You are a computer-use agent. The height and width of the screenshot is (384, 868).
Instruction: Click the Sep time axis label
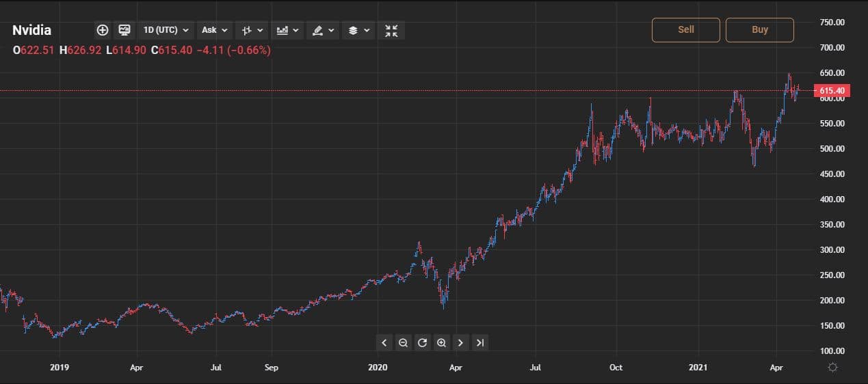click(272, 368)
